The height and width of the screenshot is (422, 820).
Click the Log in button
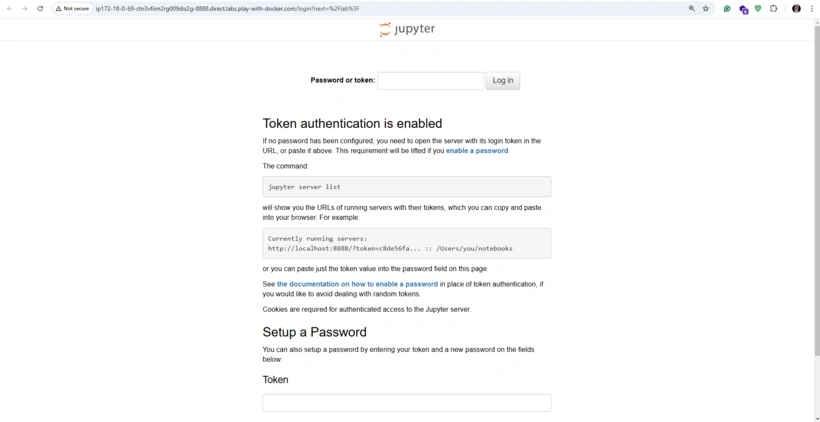point(503,81)
